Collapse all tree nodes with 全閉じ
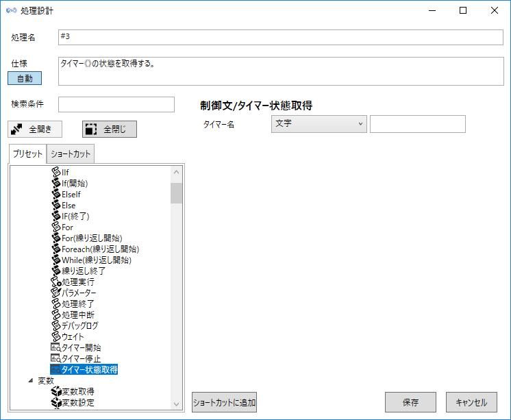This screenshot has width=511, height=420. 109,129
